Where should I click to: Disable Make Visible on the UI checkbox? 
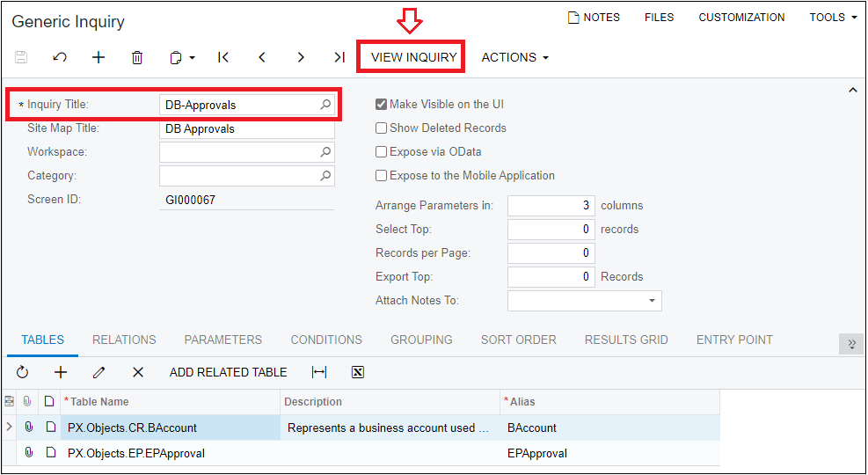click(382, 105)
